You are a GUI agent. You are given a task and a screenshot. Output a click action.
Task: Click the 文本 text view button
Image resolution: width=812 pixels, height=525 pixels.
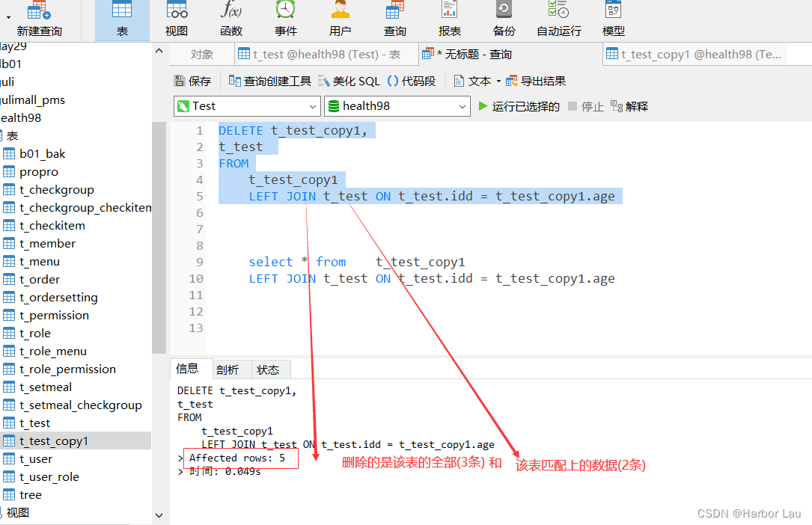pyautogui.click(x=472, y=82)
